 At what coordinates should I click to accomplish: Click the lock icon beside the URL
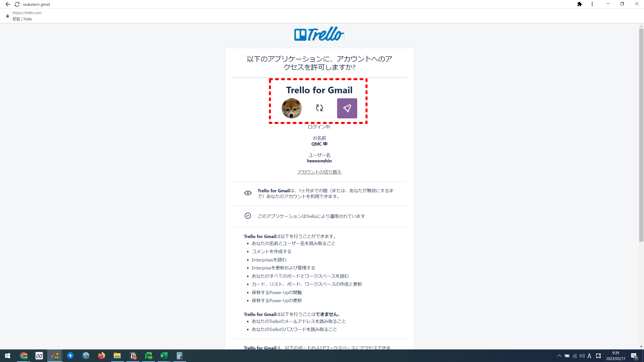(x=8, y=16)
